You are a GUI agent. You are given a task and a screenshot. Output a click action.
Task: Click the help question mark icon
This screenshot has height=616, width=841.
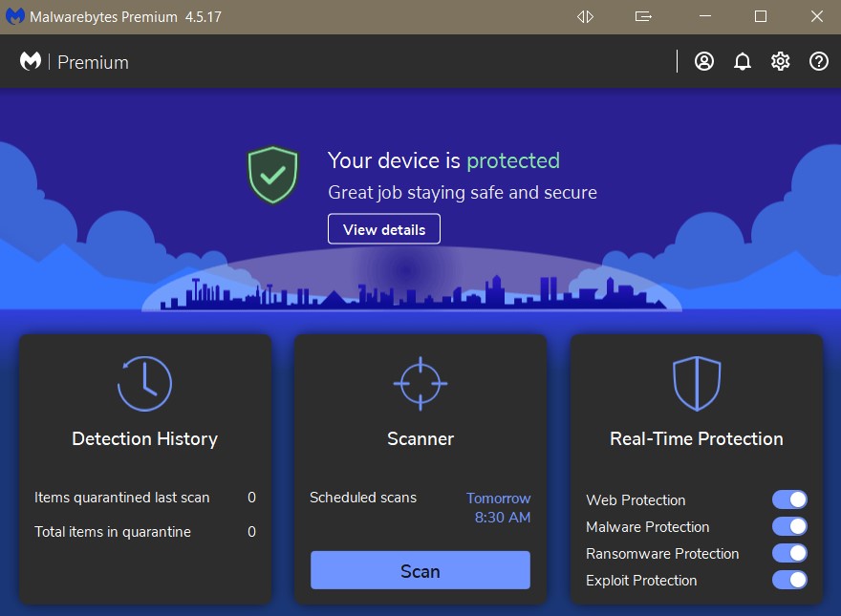coord(819,62)
